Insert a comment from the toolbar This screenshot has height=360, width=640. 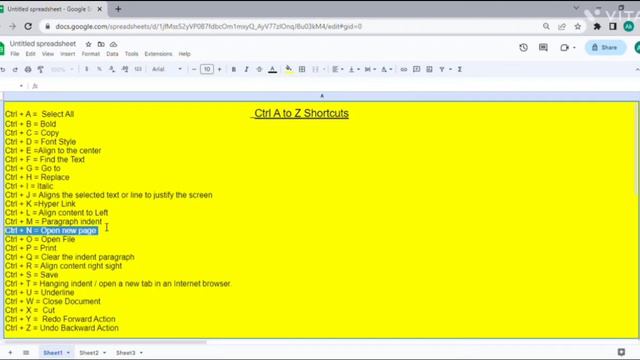[x=416, y=69]
